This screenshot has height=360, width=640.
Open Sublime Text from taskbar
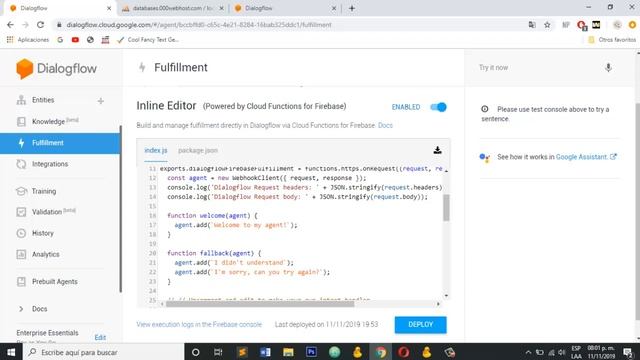(242, 352)
